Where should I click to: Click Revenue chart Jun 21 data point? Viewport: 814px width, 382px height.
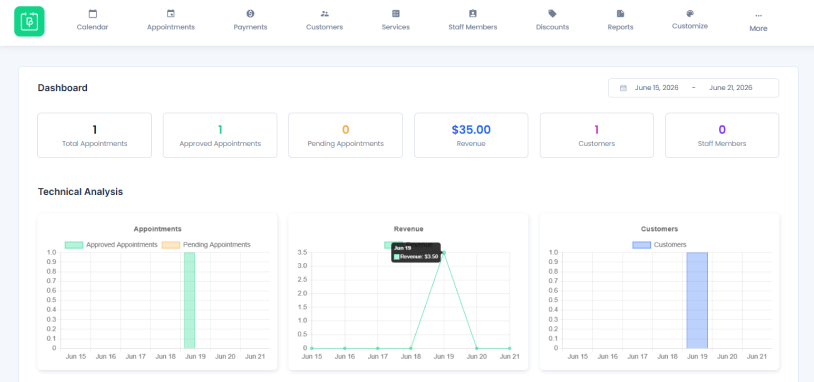510,348
